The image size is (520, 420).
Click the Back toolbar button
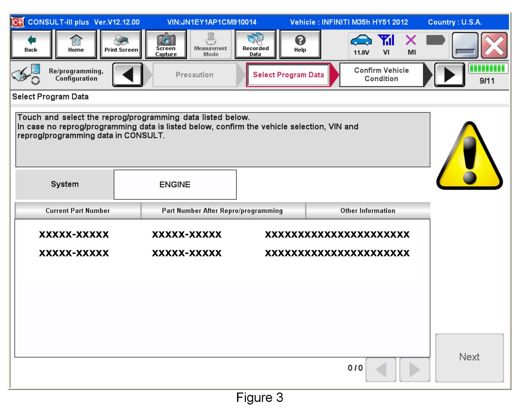coord(31,44)
